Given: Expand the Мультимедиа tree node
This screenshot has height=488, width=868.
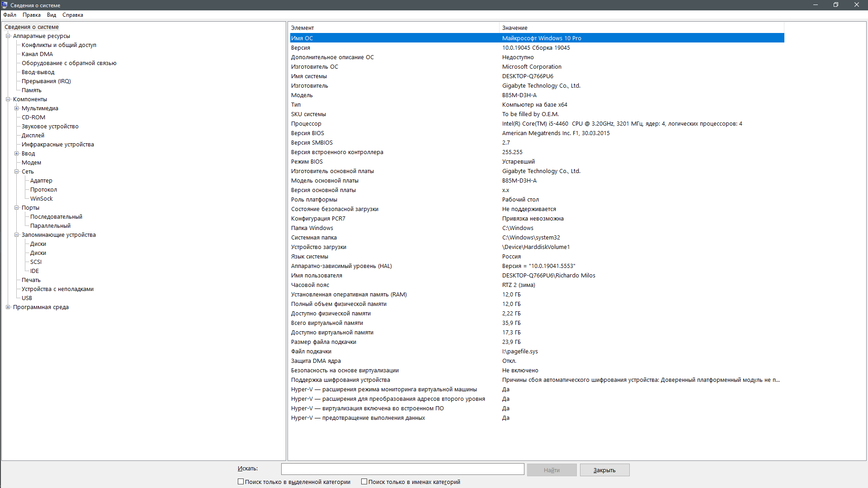Looking at the screenshot, I should (x=16, y=108).
